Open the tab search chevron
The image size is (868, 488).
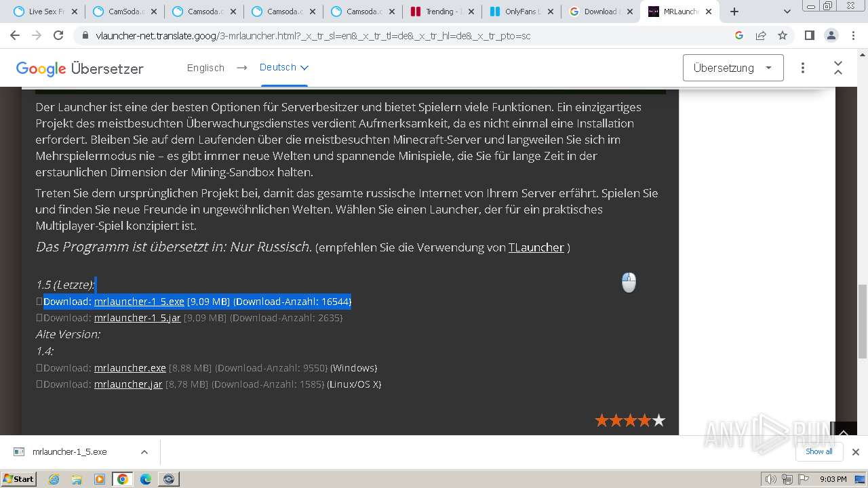point(787,12)
